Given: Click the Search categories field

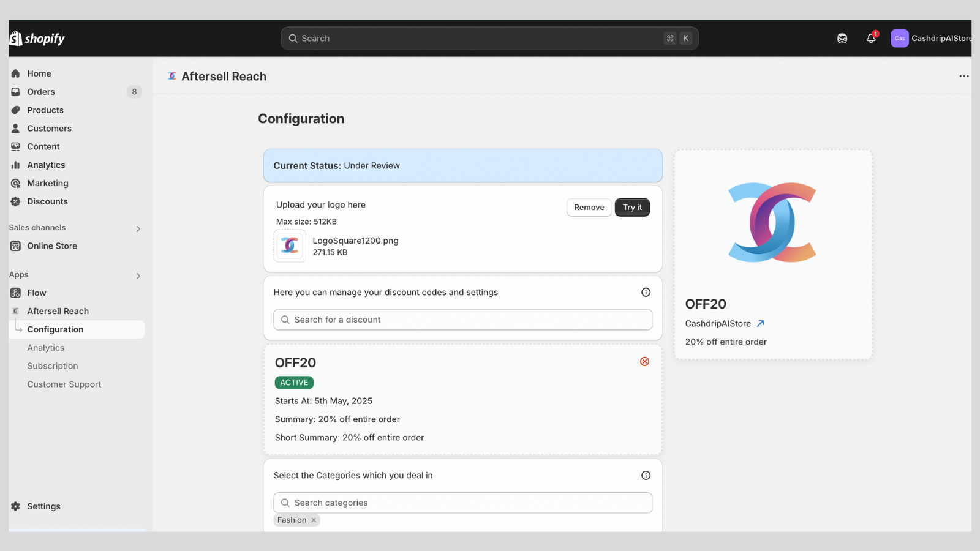Looking at the screenshot, I should 462,503.
